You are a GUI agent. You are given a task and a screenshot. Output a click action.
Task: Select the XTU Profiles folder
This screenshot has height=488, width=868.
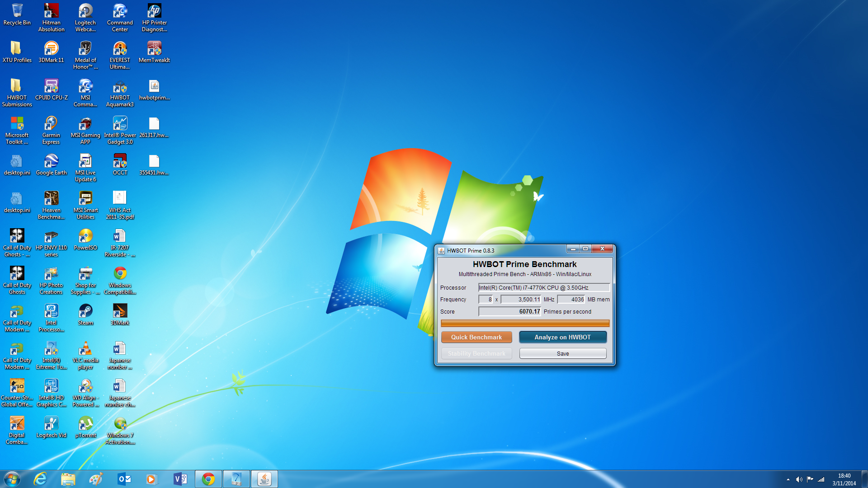click(x=17, y=52)
